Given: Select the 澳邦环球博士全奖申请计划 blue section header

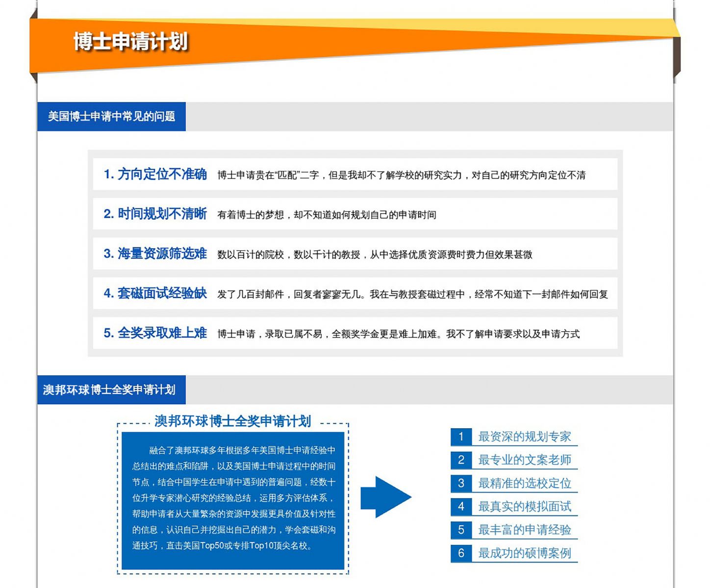Looking at the screenshot, I should click(111, 390).
